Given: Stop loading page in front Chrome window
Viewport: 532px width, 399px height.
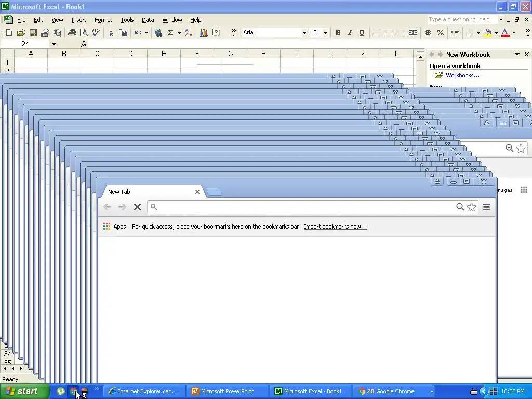Looking at the screenshot, I should [x=137, y=207].
